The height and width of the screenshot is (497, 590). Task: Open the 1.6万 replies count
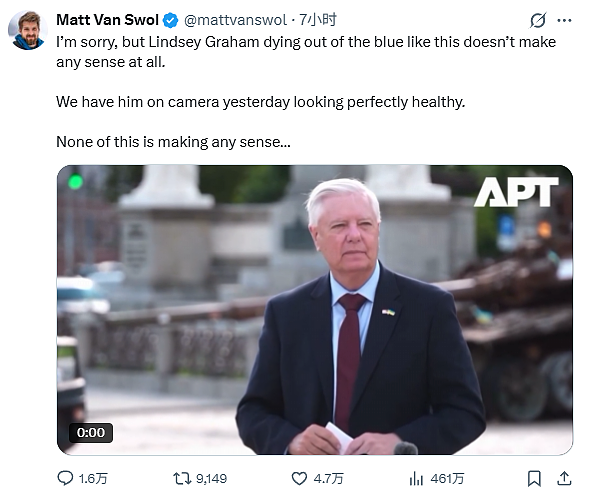(x=93, y=479)
